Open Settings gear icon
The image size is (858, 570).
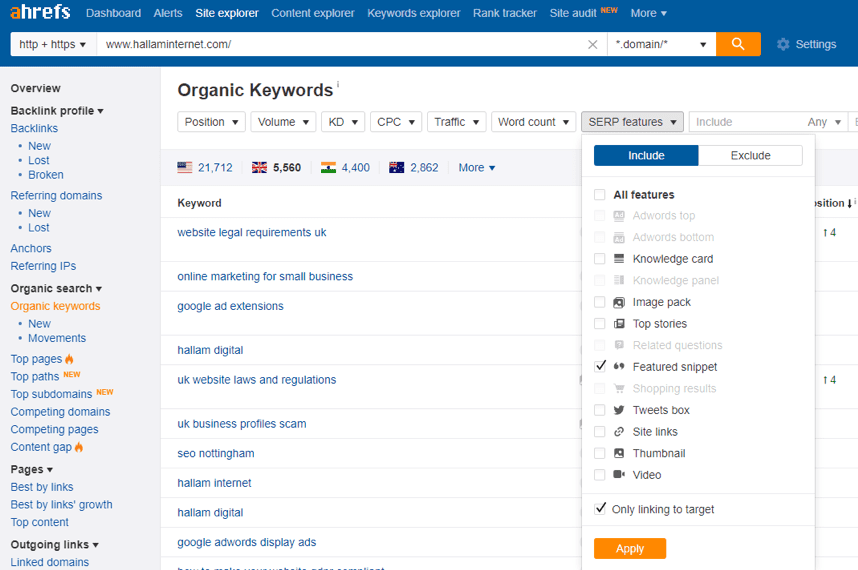(x=783, y=44)
